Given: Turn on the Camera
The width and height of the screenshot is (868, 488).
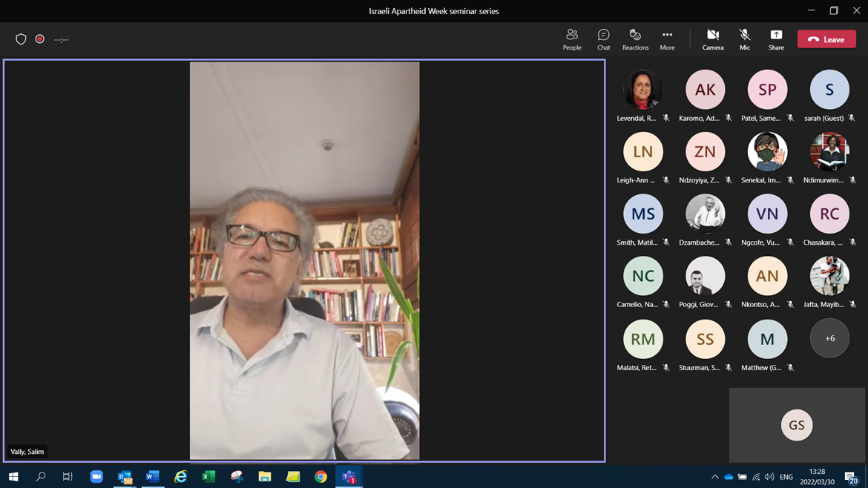Looking at the screenshot, I should pos(713,39).
